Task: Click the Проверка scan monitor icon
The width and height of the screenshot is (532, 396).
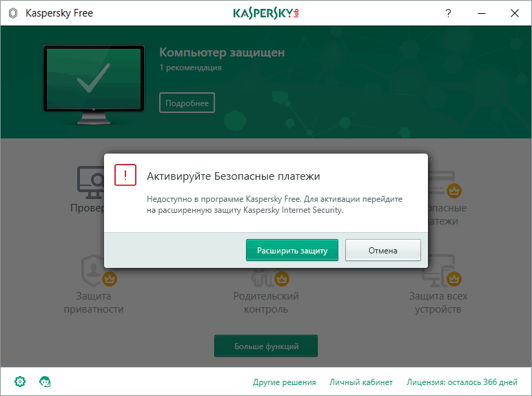Action: (90, 182)
